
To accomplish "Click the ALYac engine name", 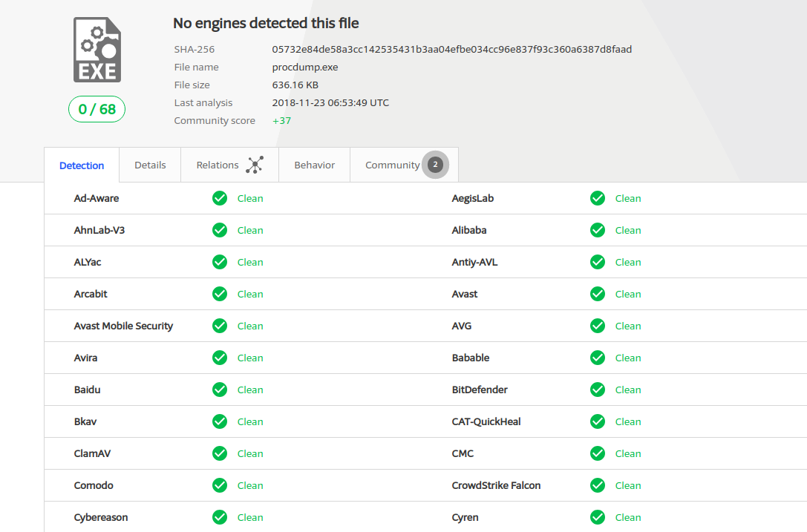I will click(88, 262).
